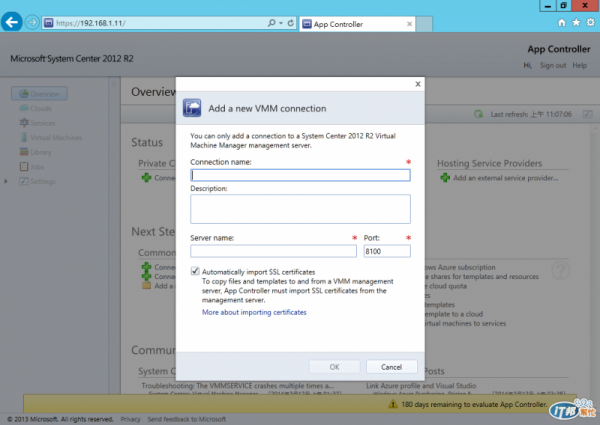Click the Settings checkbox icon in navigation
Image resolution: width=600 pixels, height=425 pixels.
click(24, 181)
